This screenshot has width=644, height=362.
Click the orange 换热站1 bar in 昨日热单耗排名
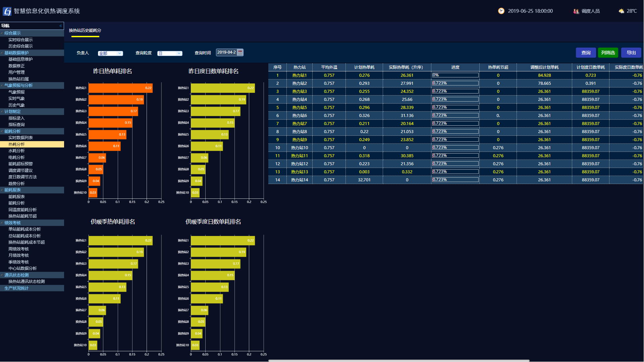click(121, 88)
